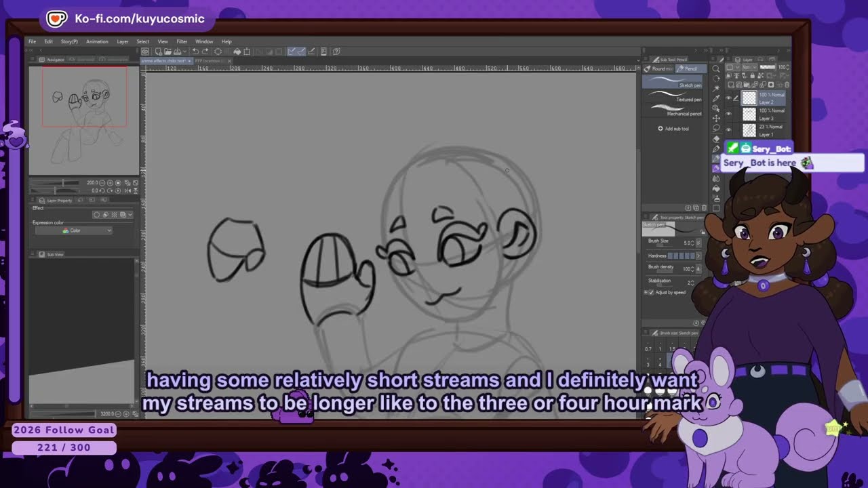Screen dimensions: 868x488
Task: Select the Auto select magic wand tool
Action: (x=716, y=89)
